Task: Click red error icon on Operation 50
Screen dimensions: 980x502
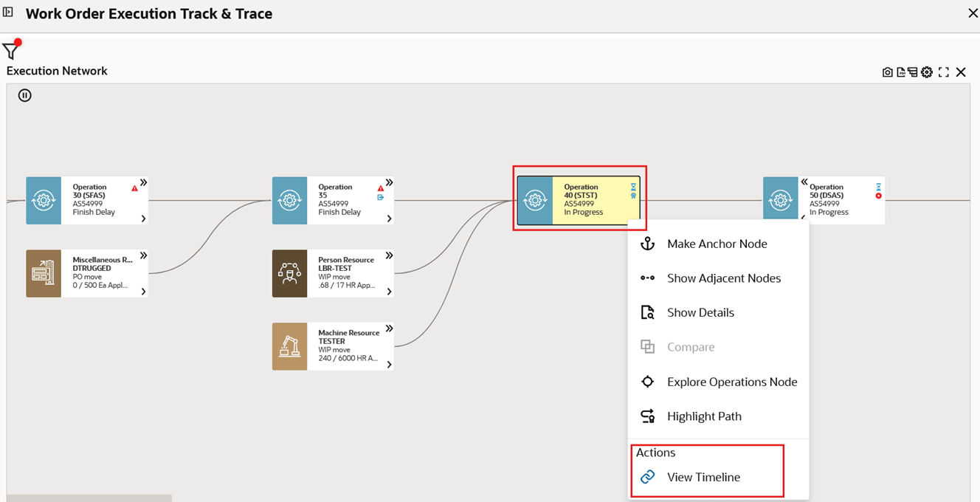Action: click(x=878, y=196)
